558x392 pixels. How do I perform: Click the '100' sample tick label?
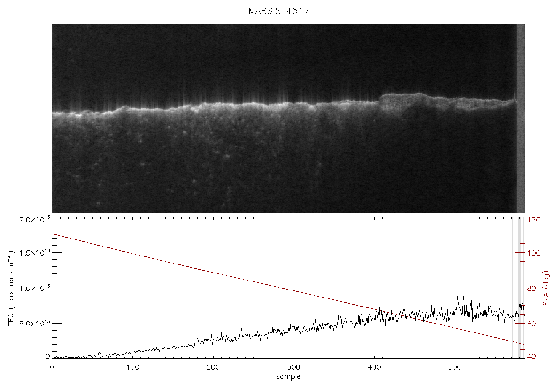click(133, 367)
